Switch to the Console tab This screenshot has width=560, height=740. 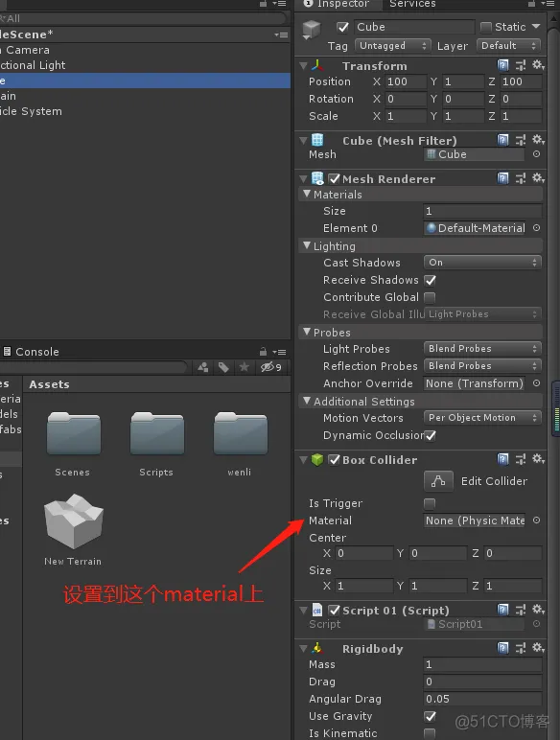tap(32, 352)
